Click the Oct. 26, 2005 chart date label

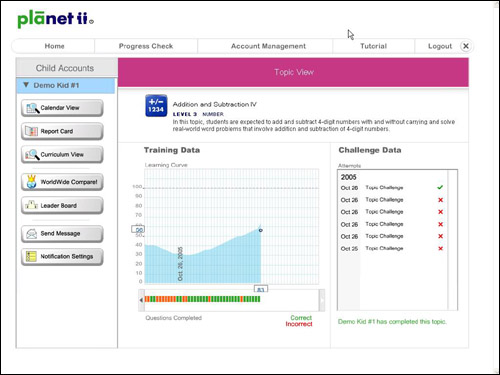coord(180,264)
